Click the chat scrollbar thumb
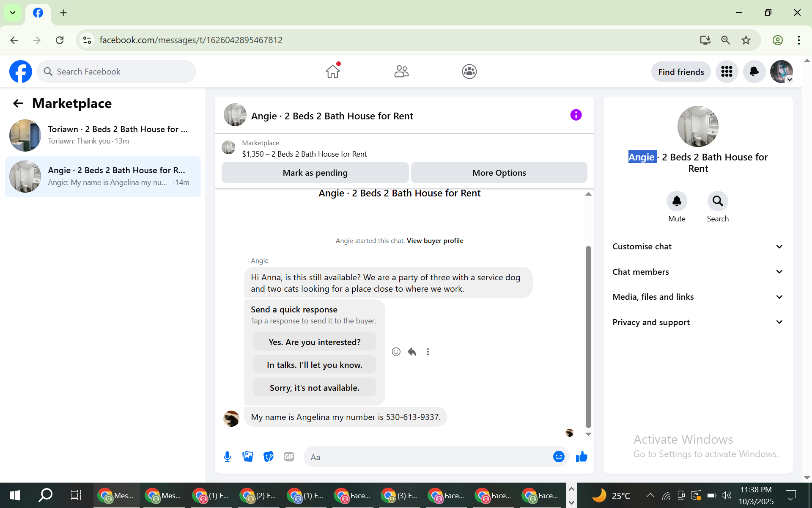 coord(588,337)
